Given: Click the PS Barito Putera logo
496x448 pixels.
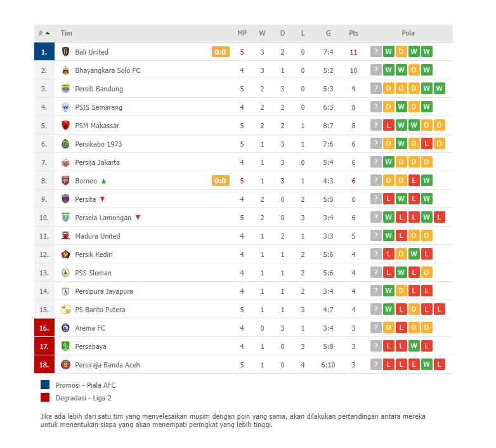Looking at the screenshot, I should (65, 310).
